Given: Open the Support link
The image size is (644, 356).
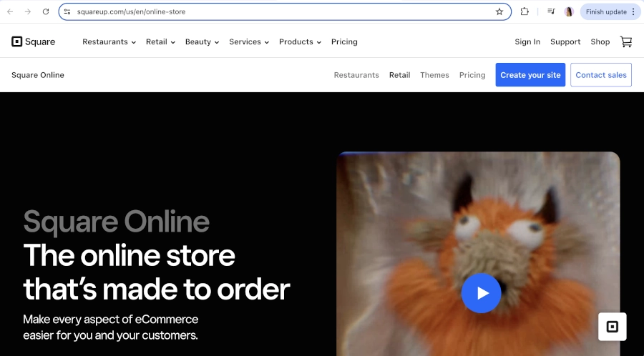Looking at the screenshot, I should 565,41.
